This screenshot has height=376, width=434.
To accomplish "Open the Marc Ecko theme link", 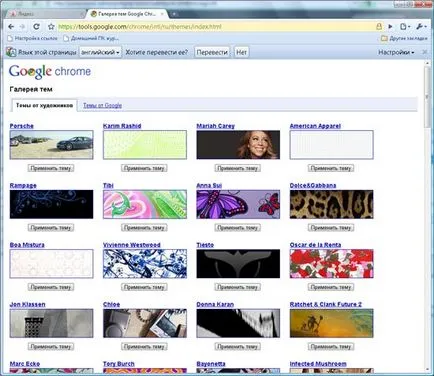I will pyautogui.click(x=25, y=364).
